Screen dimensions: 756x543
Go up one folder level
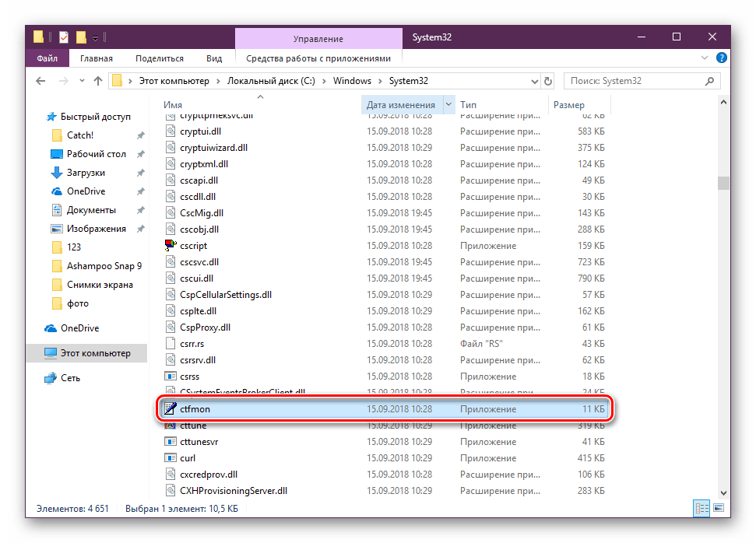pyautogui.click(x=98, y=81)
